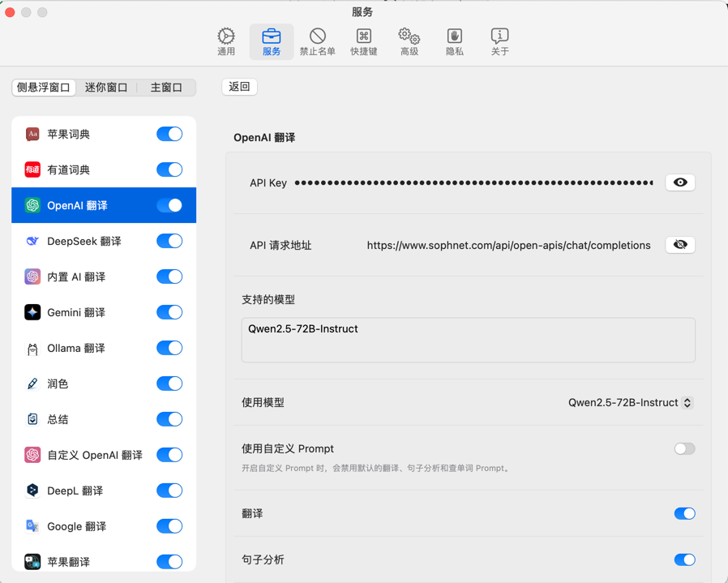The width and height of the screenshot is (728, 583).
Task: Toggle the 润色 service switch
Action: (169, 384)
